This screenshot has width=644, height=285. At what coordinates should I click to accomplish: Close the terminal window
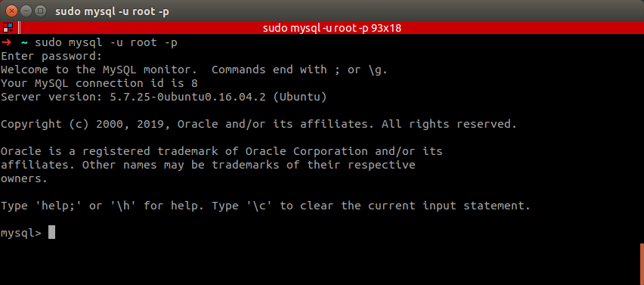[x=12, y=11]
